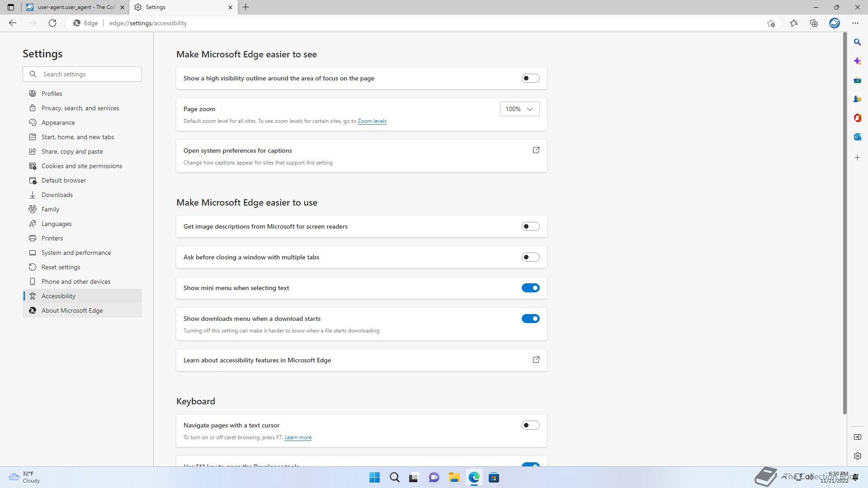Image resolution: width=868 pixels, height=488 pixels.
Task: Open the Microsoft Office sidebar icon
Action: coord(857,118)
